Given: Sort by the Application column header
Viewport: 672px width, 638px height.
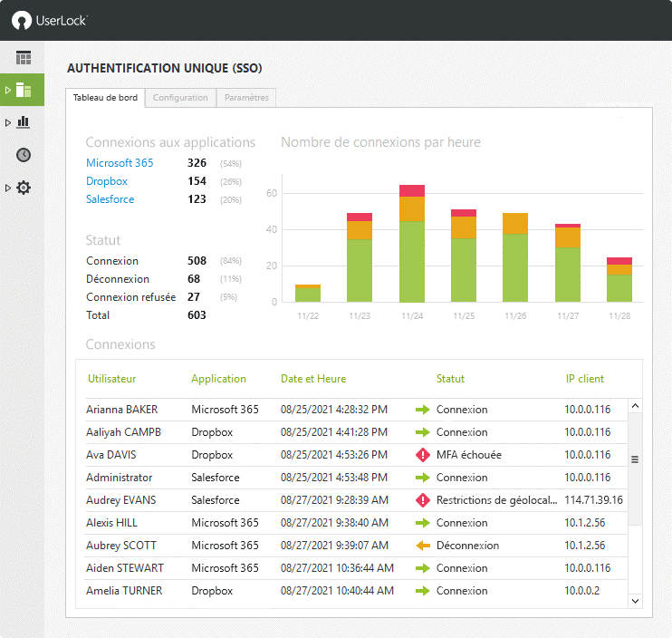Looking at the screenshot, I should tap(218, 379).
